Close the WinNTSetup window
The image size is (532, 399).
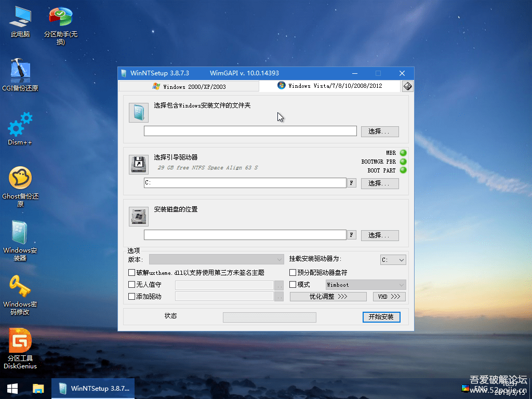tap(402, 73)
